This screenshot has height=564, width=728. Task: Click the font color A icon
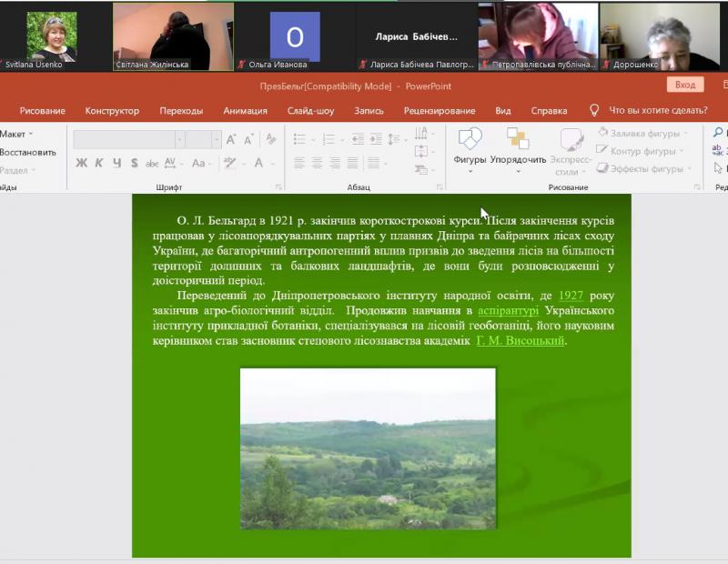(x=258, y=163)
